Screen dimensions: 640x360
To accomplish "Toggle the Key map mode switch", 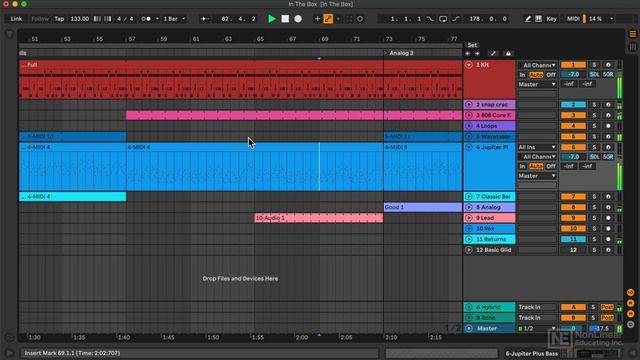I will 551,19.
